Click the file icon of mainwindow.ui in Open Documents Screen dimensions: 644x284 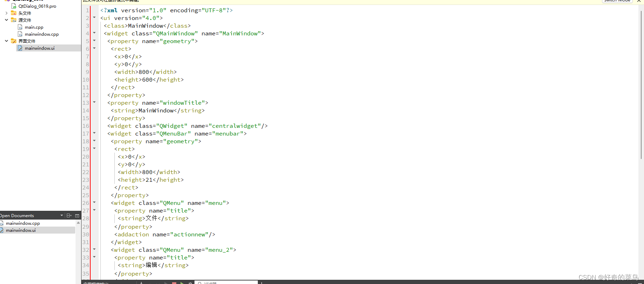point(2,230)
